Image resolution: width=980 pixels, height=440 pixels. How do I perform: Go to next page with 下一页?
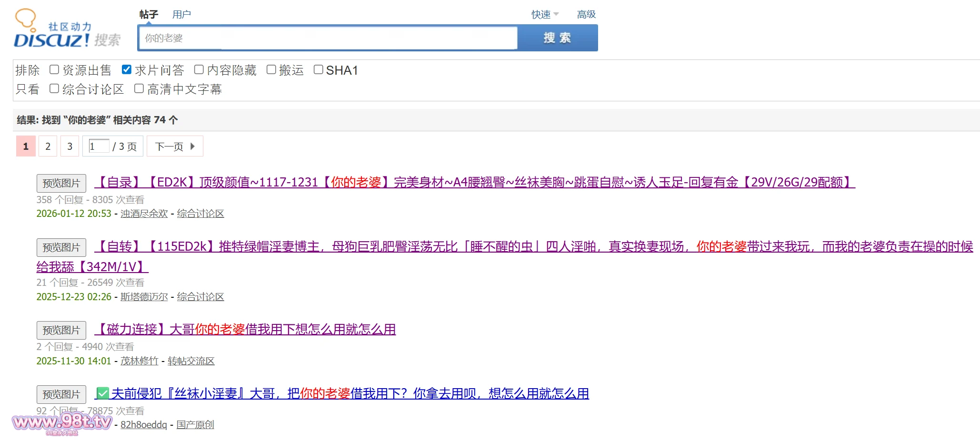coord(174,147)
